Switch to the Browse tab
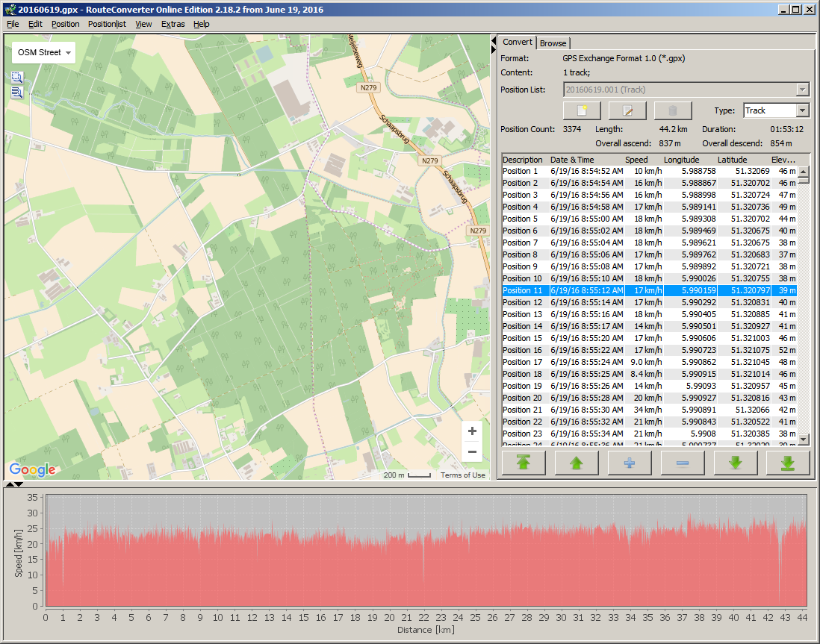The height and width of the screenshot is (644, 820). click(553, 43)
